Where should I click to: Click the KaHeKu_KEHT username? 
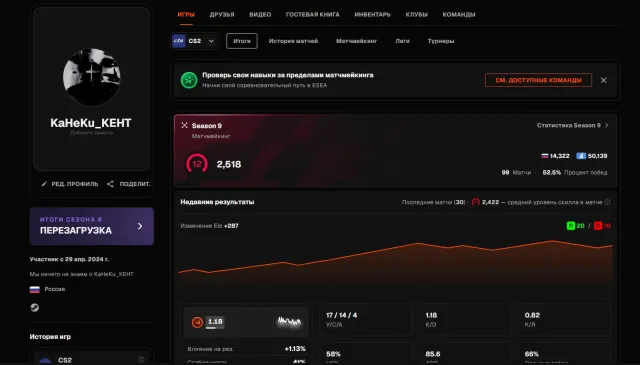(x=91, y=123)
